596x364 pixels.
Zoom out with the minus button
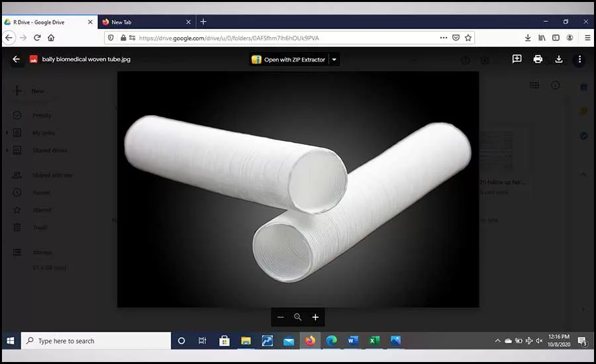281,317
